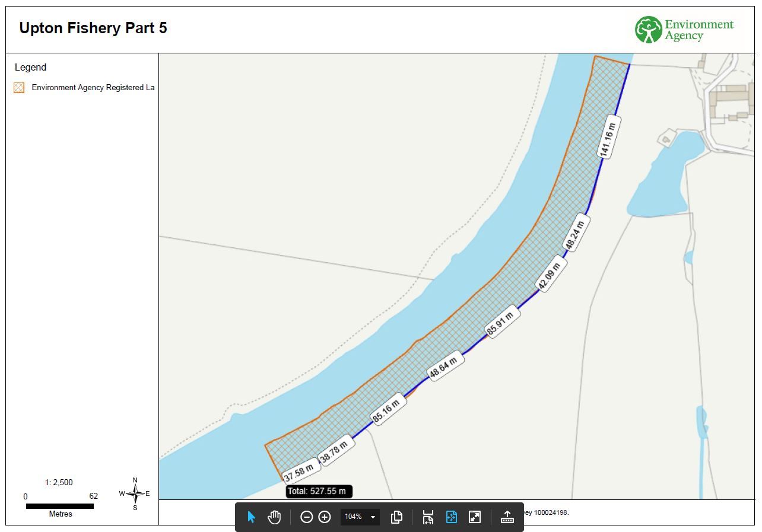
Task: Click the Upton Fishery Part 5 title
Action: pos(93,28)
